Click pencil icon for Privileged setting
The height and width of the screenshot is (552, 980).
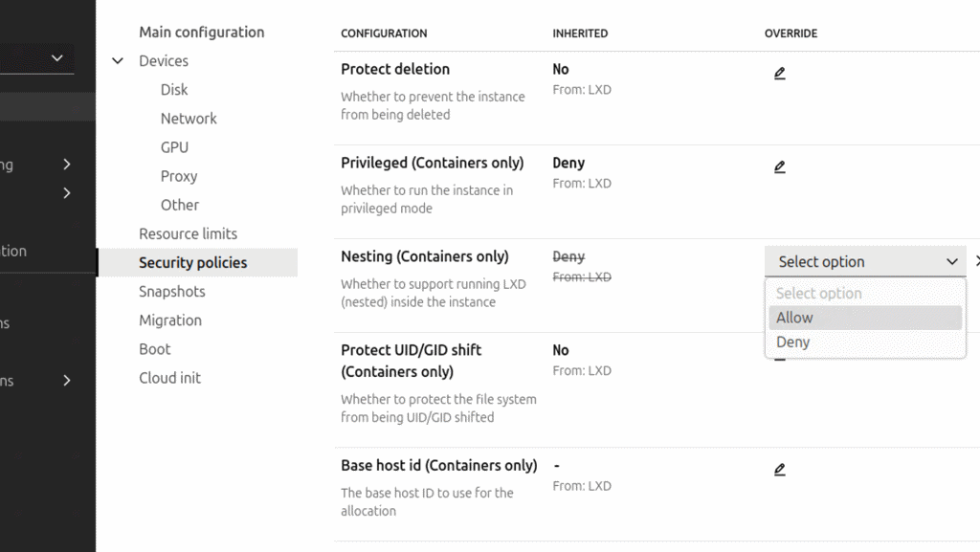point(780,167)
